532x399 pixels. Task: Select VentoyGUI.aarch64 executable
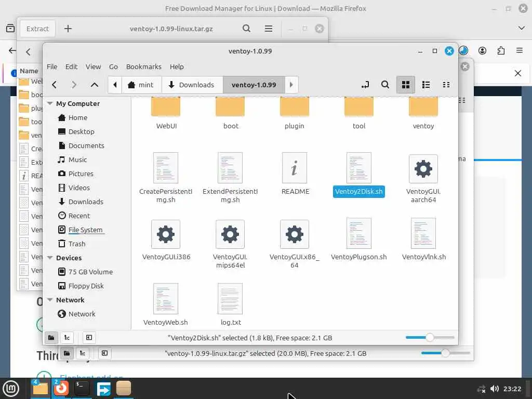tap(423, 178)
